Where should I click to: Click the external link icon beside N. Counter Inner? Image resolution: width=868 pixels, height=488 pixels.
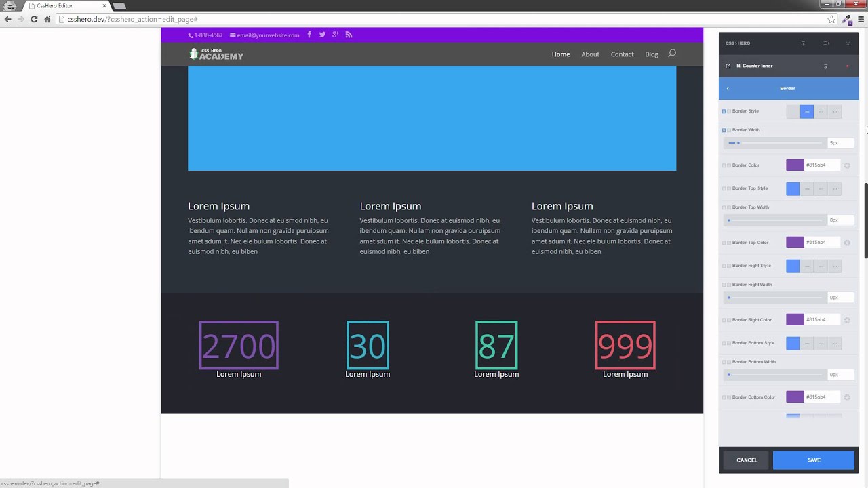pyautogui.click(x=728, y=66)
